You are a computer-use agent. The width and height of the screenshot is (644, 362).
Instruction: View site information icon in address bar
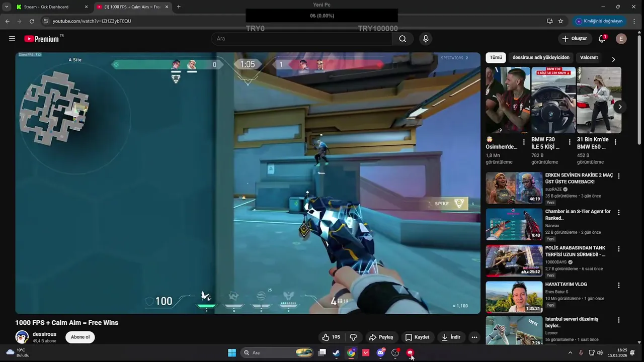(x=46, y=21)
